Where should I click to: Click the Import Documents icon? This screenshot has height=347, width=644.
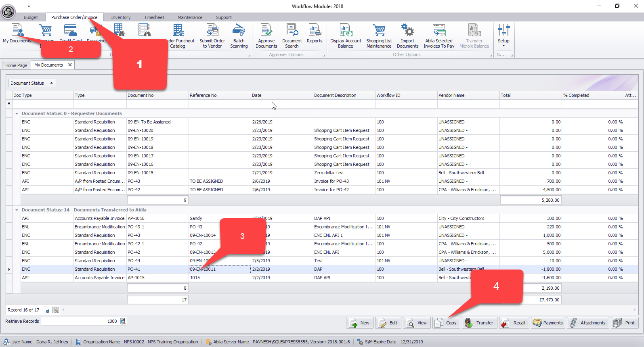[407, 36]
